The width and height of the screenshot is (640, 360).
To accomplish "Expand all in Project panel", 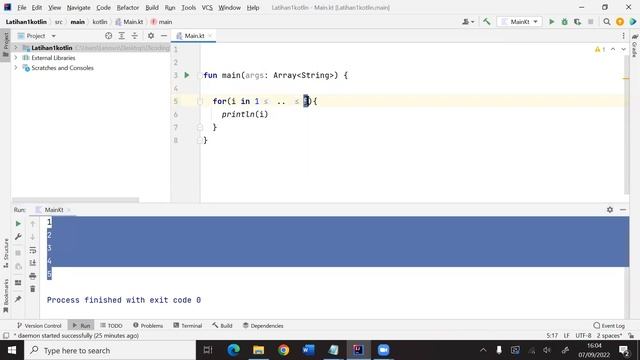I will click(122, 36).
